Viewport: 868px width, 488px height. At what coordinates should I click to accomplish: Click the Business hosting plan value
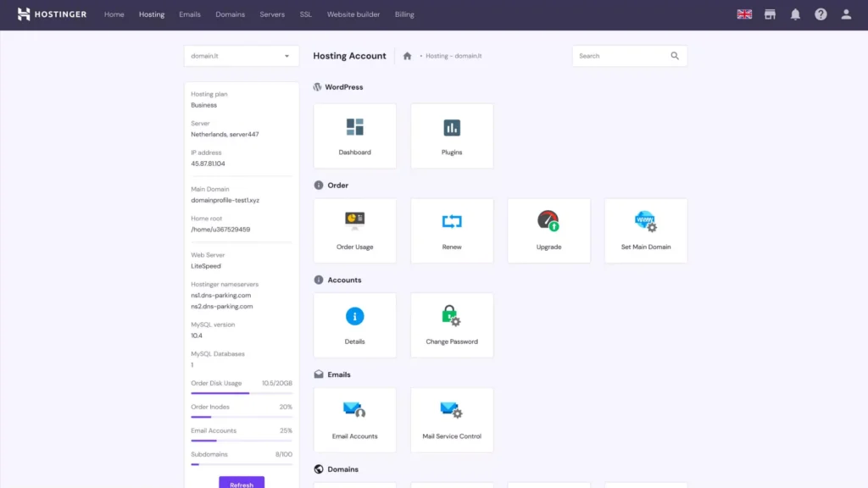click(203, 105)
